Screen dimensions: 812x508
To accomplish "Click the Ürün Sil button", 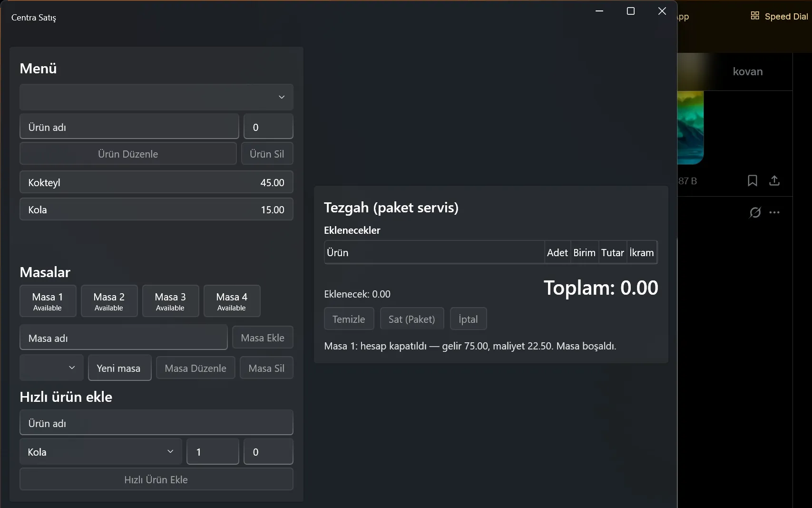I will pyautogui.click(x=267, y=154).
